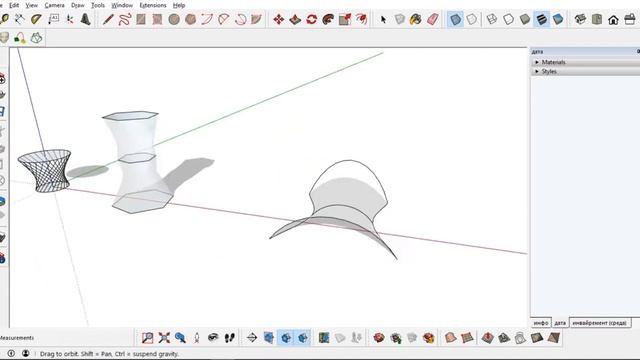This screenshot has width=640, height=360.
Task: Click the Previous view zoom icon
Action: [x=180, y=338]
